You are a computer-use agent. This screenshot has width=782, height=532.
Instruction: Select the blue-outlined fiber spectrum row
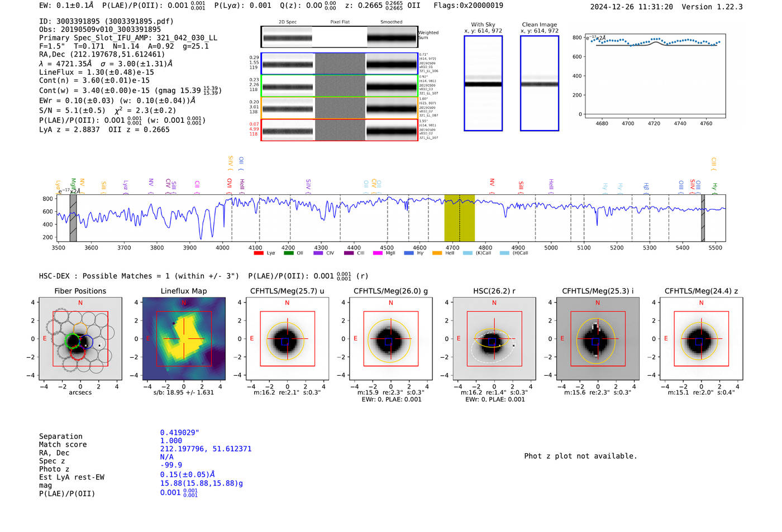(340, 64)
